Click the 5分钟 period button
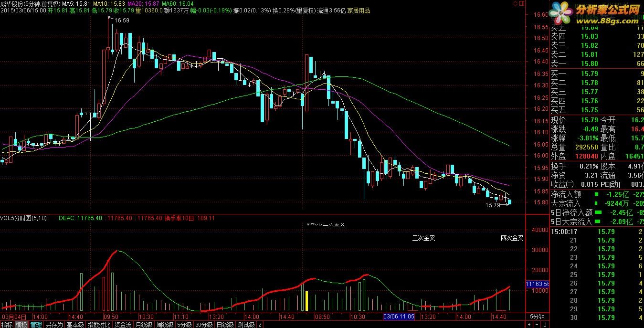The width and height of the screenshot is (644, 328). tap(538, 317)
